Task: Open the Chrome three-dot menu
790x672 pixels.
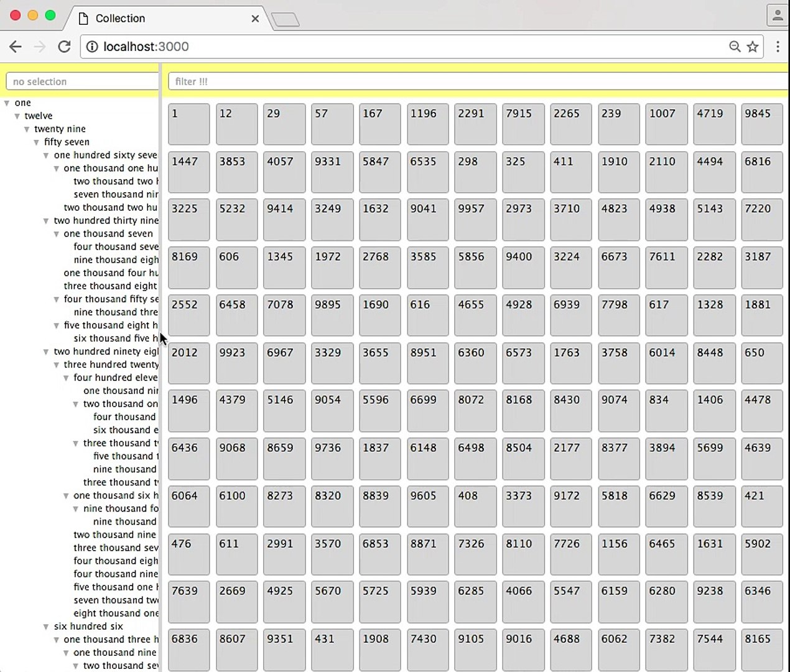Action: click(778, 47)
